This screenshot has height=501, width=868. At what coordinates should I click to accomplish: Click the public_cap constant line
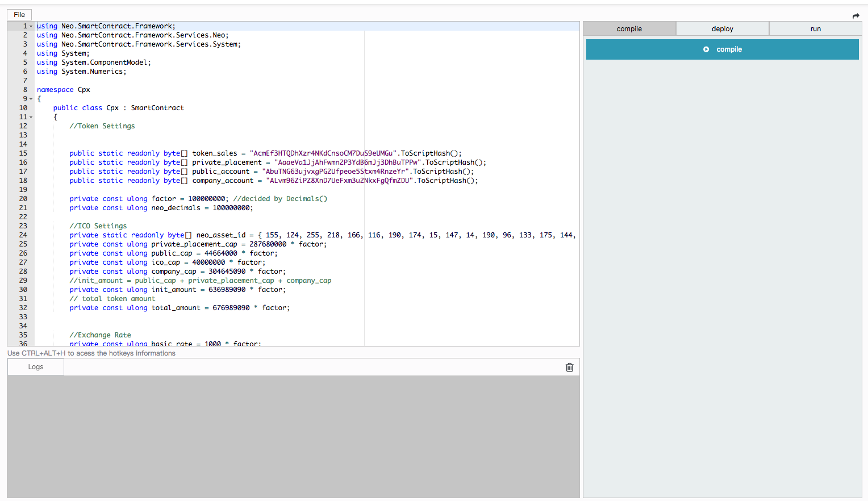pos(174,253)
